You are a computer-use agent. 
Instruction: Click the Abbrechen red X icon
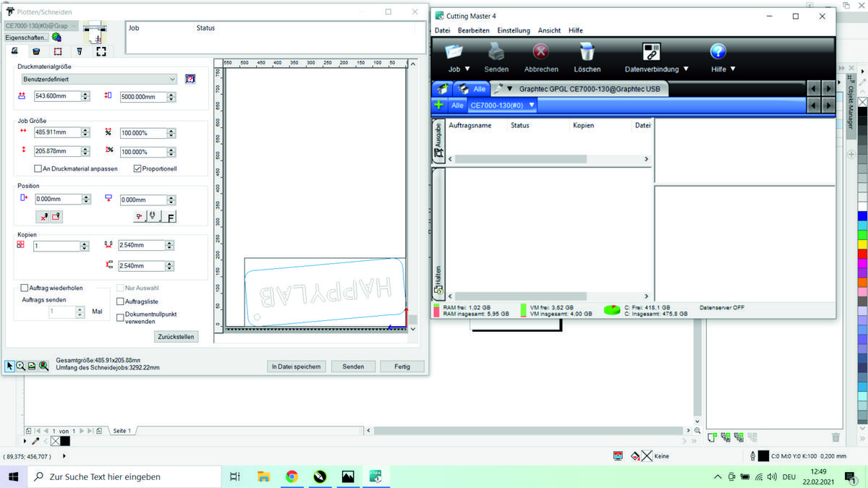[540, 52]
